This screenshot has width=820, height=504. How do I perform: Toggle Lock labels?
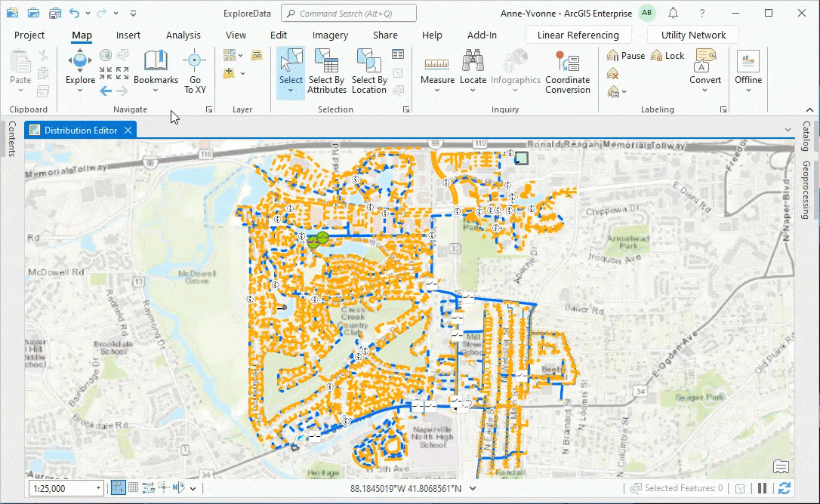pyautogui.click(x=667, y=55)
